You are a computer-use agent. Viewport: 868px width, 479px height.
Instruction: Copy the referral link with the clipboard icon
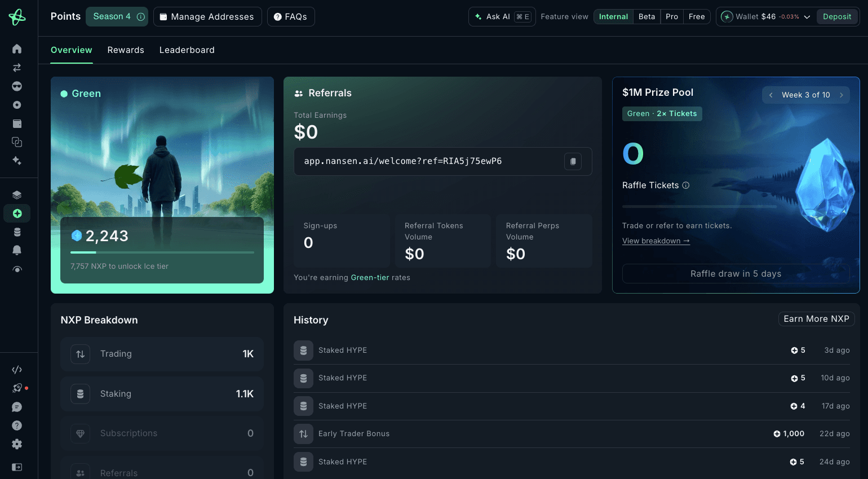573,161
